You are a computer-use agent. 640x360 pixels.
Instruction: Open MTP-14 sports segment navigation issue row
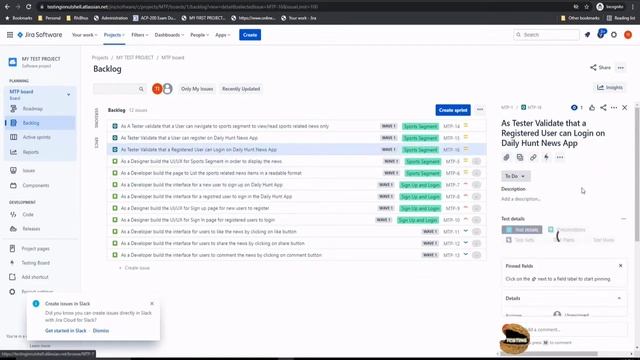tap(297, 126)
